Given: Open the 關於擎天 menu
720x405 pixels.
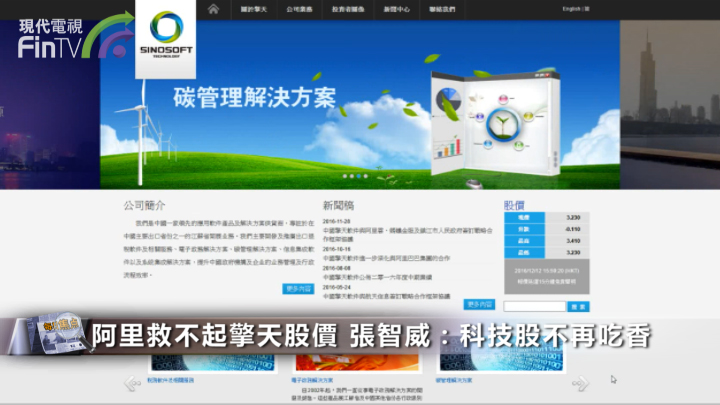Looking at the screenshot, I should point(253,9).
